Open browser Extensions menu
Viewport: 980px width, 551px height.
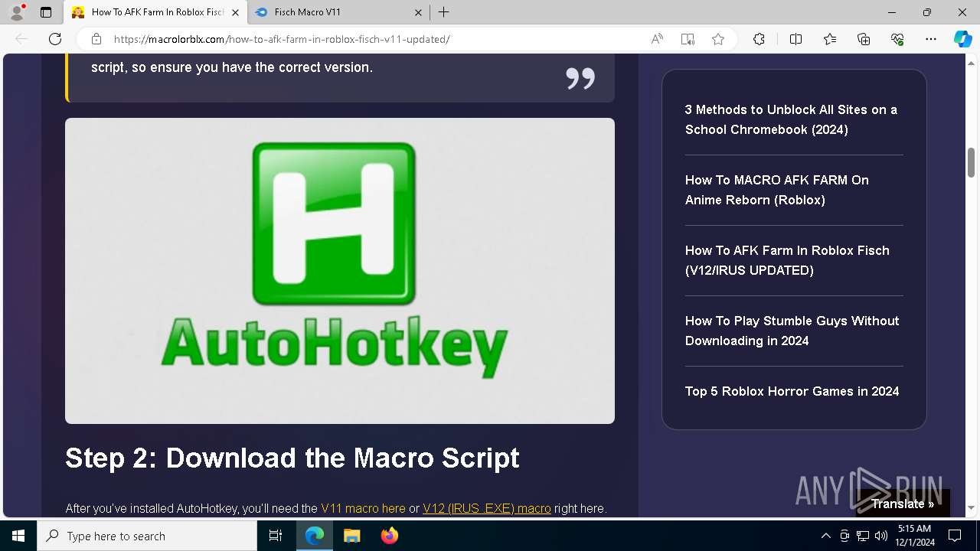(x=759, y=39)
